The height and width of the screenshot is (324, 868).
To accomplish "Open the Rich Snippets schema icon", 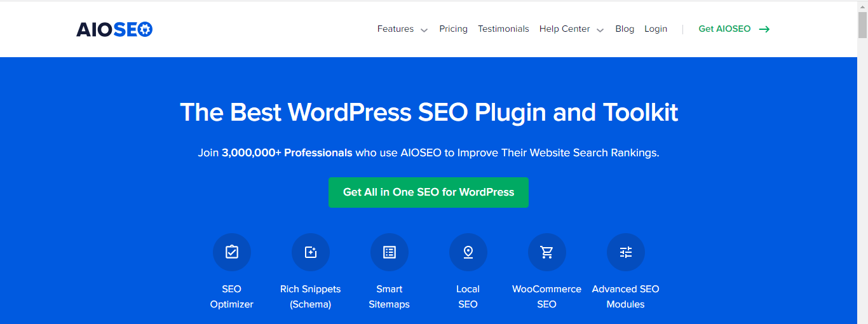I will coord(311,252).
